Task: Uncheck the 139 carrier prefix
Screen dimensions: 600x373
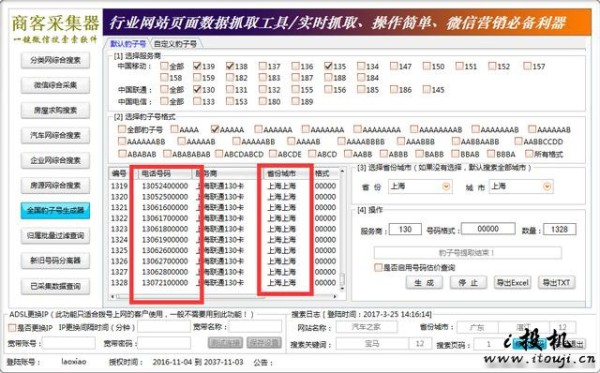Action: click(197, 66)
